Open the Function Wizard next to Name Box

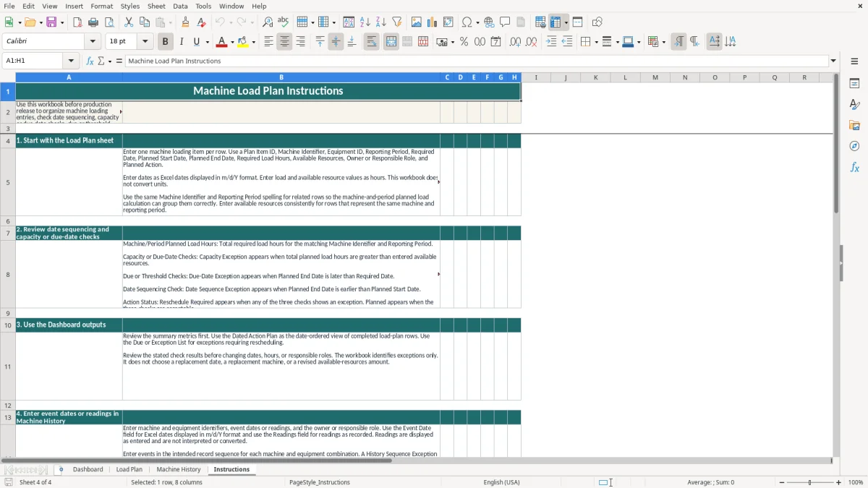[90, 61]
